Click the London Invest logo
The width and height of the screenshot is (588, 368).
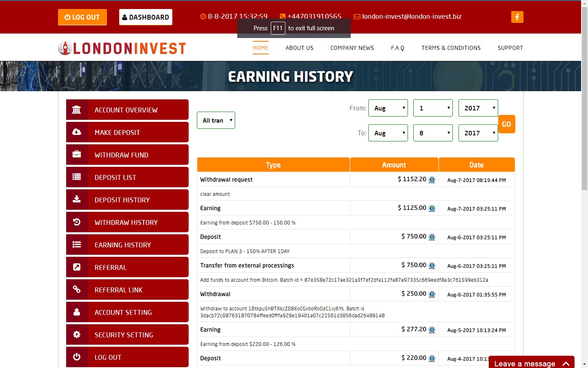(x=122, y=48)
